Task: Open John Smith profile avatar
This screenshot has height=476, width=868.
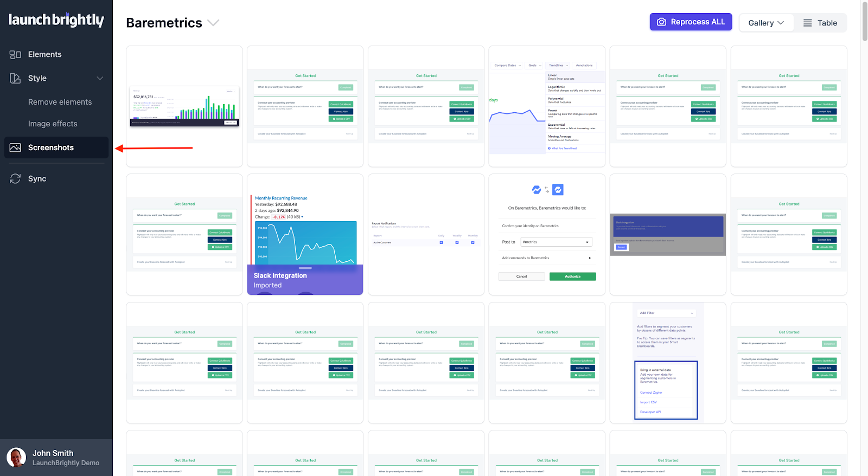Action: [x=16, y=458]
